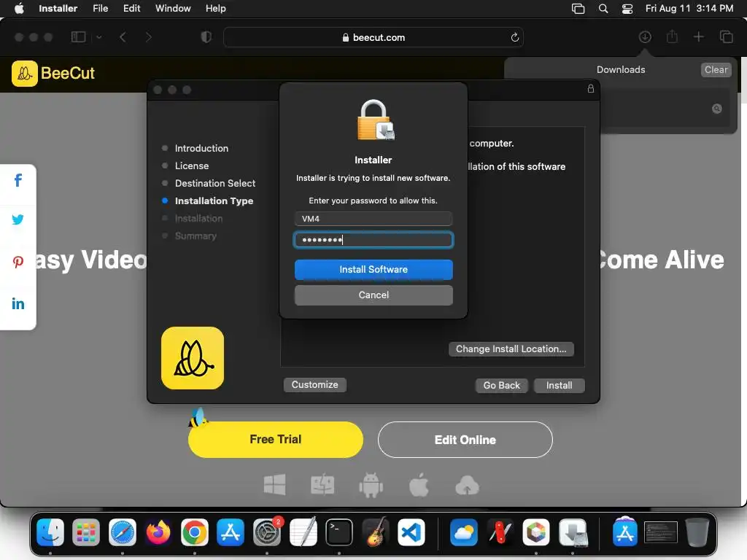This screenshot has height=560, width=747.
Task: Share page on LinkedIn
Action: (18, 304)
